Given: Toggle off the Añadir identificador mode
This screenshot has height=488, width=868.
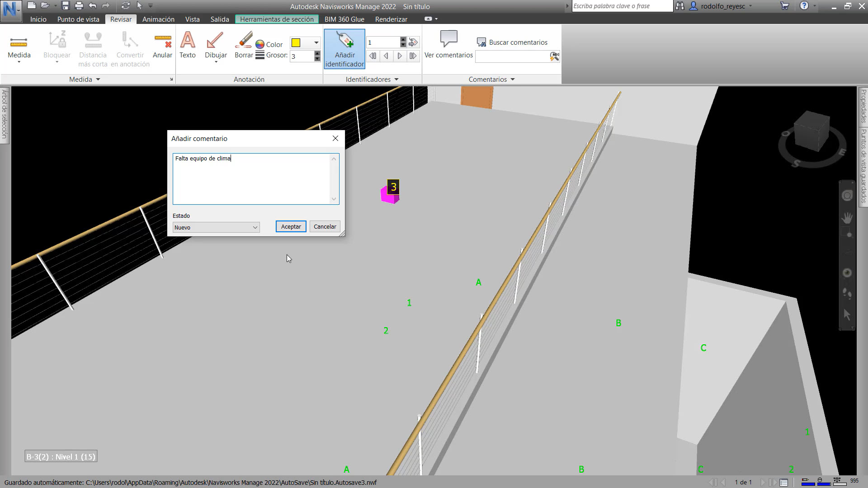Looking at the screenshot, I should [344, 48].
